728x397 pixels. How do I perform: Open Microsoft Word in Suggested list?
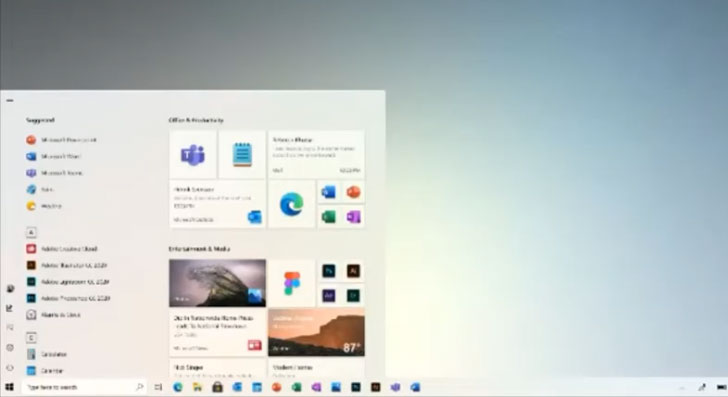pyautogui.click(x=54, y=156)
